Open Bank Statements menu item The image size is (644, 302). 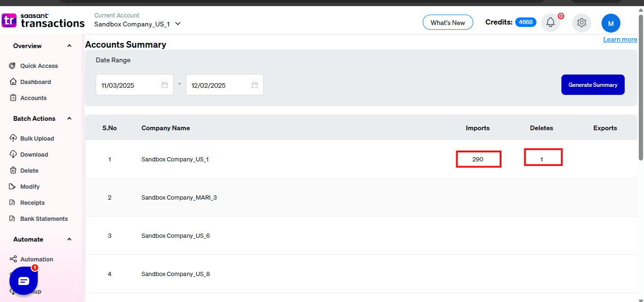(x=44, y=219)
